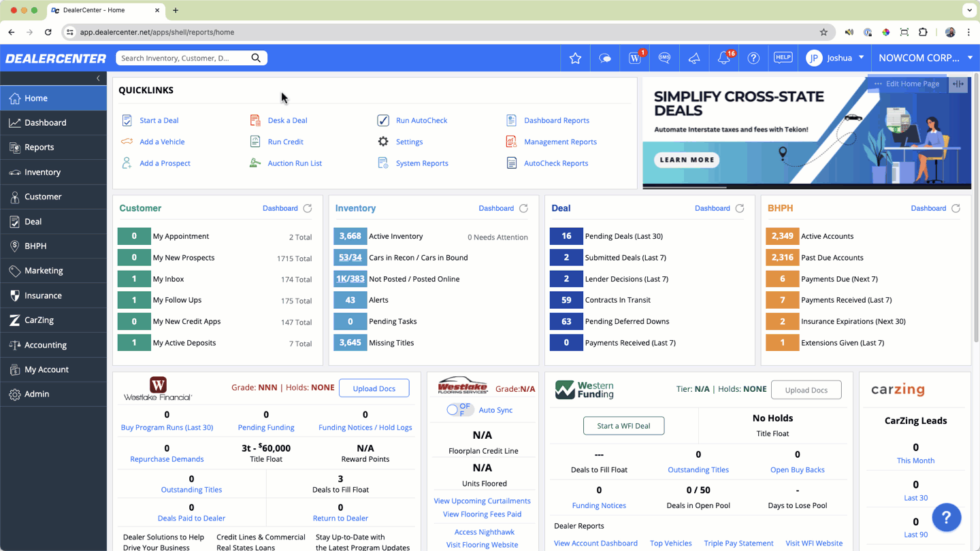Click Visit WFI Website link
The image size is (980, 551).
[x=814, y=543]
